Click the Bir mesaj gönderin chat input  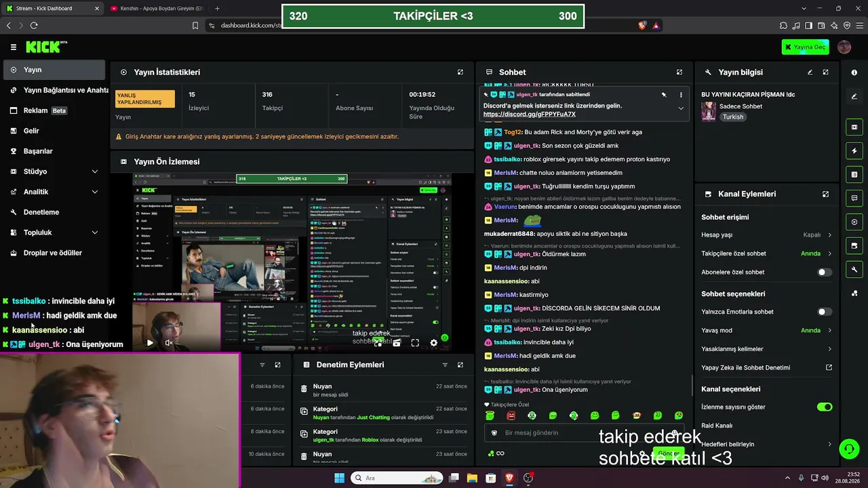583,433
